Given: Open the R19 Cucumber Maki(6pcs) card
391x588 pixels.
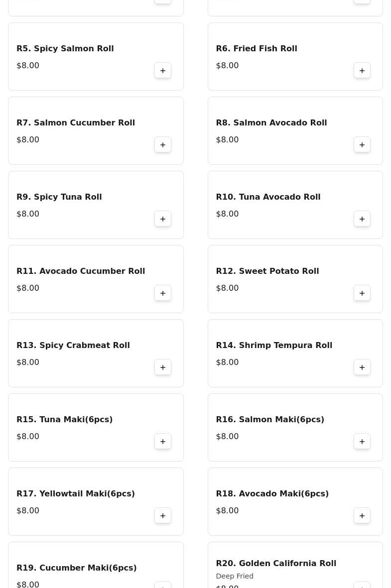Looking at the screenshot, I should pyautogui.click(x=77, y=568).
